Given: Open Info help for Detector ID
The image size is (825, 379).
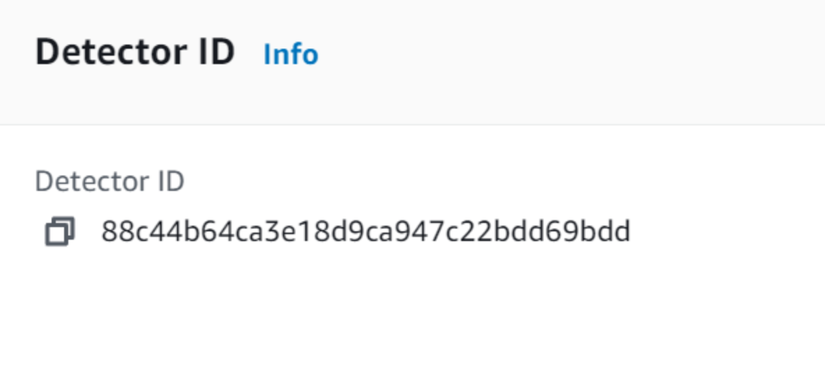Looking at the screenshot, I should [x=290, y=54].
